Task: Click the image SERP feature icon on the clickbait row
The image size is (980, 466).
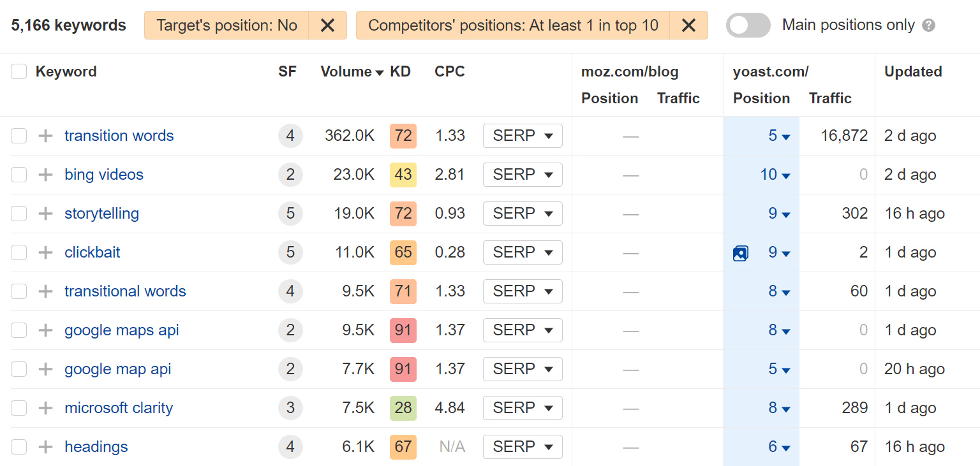Action: [x=740, y=252]
